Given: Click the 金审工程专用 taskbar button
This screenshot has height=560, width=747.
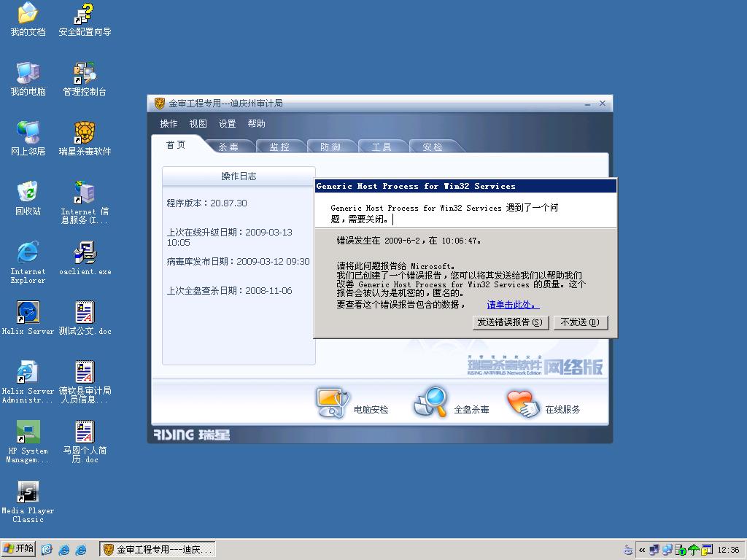Looking at the screenshot, I should (x=158, y=550).
